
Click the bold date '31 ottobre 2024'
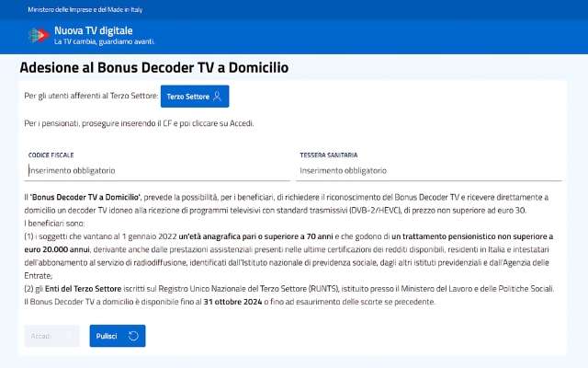(x=232, y=302)
